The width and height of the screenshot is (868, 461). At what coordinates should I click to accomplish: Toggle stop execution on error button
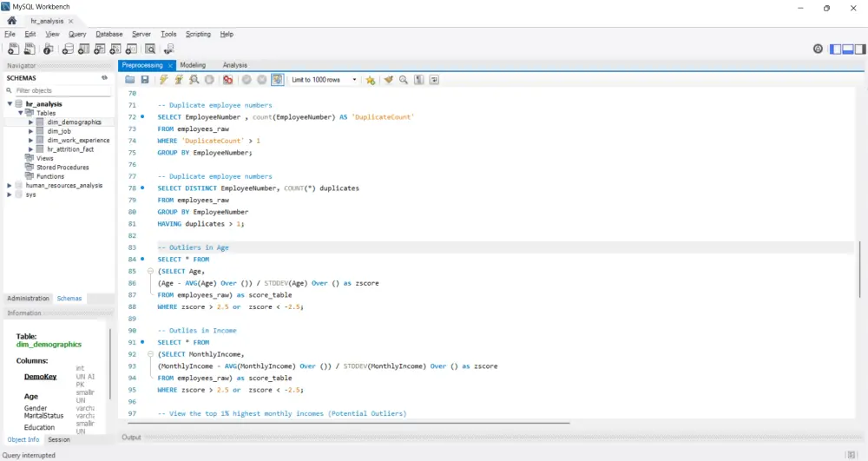point(227,80)
